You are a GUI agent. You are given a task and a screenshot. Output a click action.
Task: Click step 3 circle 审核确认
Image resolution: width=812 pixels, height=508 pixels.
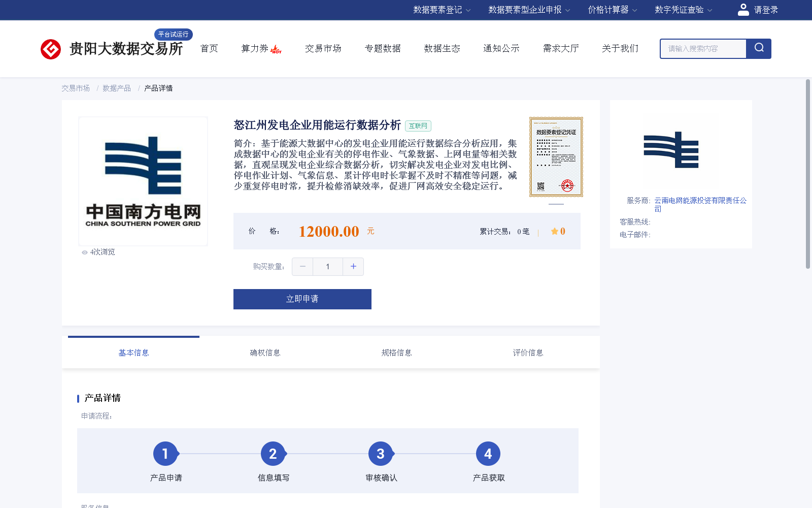(381, 454)
